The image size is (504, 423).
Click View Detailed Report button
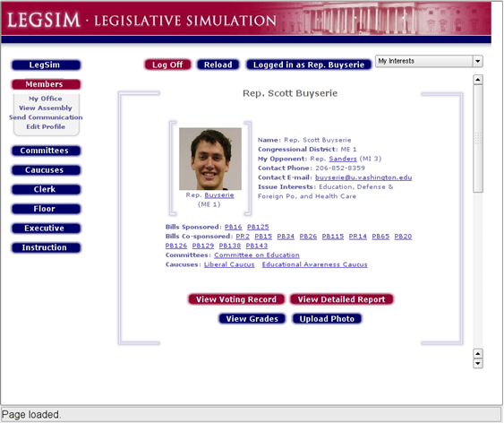click(x=341, y=299)
